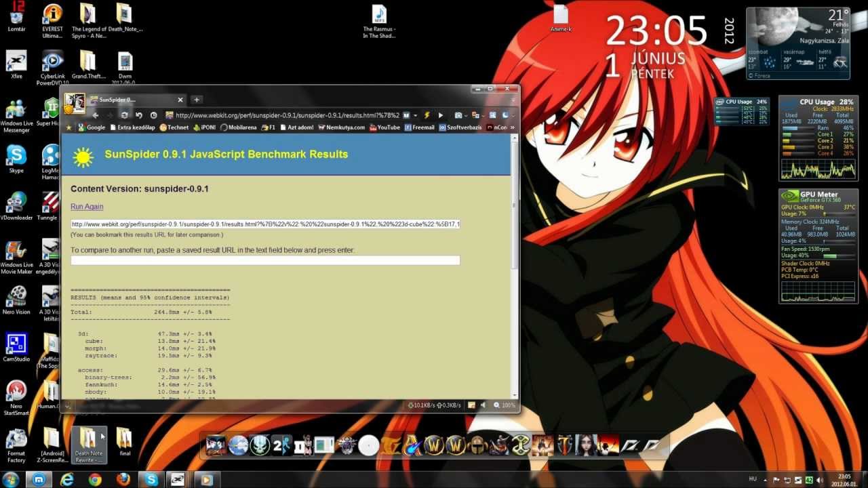This screenshot has height=488, width=868.
Task: Open the Google bookmark
Action: (92, 127)
